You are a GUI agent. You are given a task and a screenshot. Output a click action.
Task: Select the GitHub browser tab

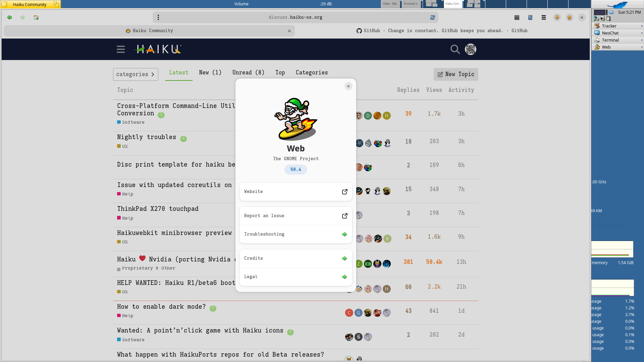coord(442,31)
